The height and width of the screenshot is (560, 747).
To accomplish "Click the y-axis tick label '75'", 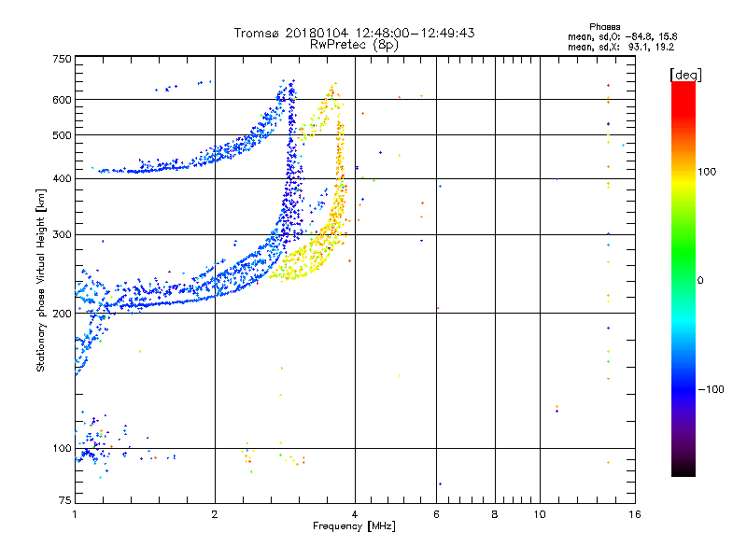I will (65, 500).
